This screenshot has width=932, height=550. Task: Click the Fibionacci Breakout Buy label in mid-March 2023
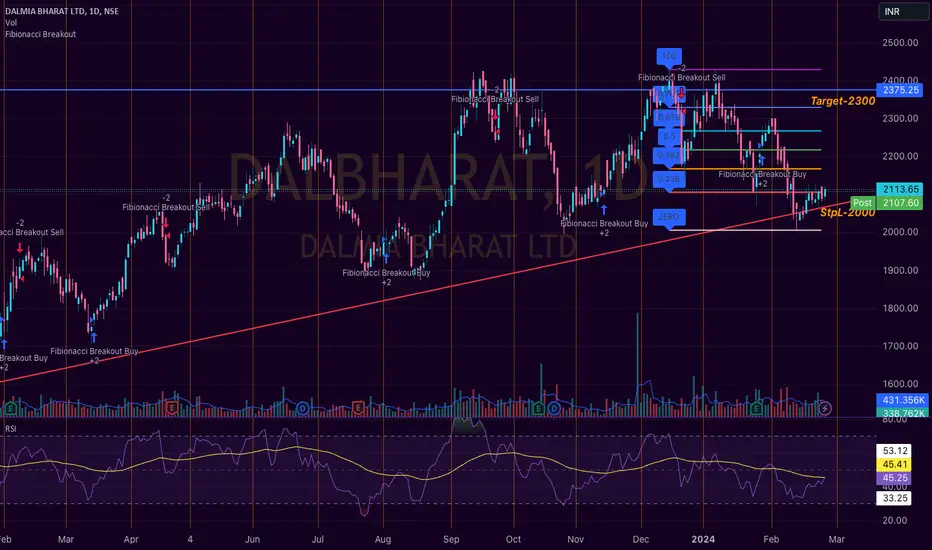coord(94,351)
